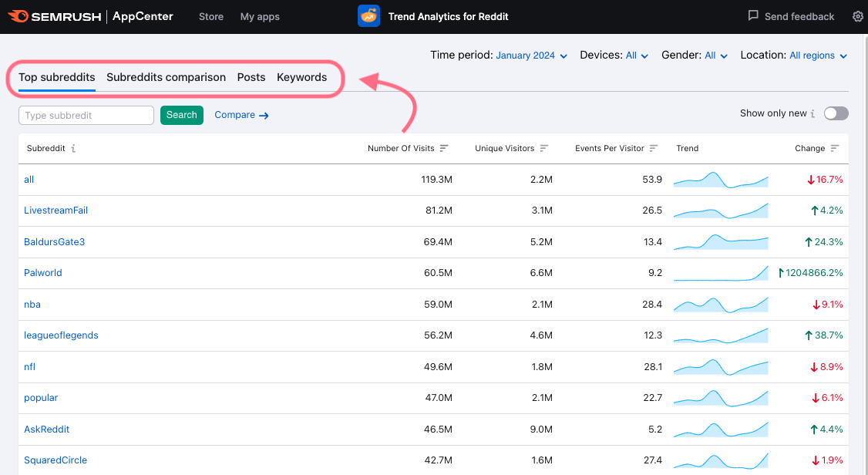868x475 pixels.
Task: Open the Palworld subreddit link
Action: point(43,273)
